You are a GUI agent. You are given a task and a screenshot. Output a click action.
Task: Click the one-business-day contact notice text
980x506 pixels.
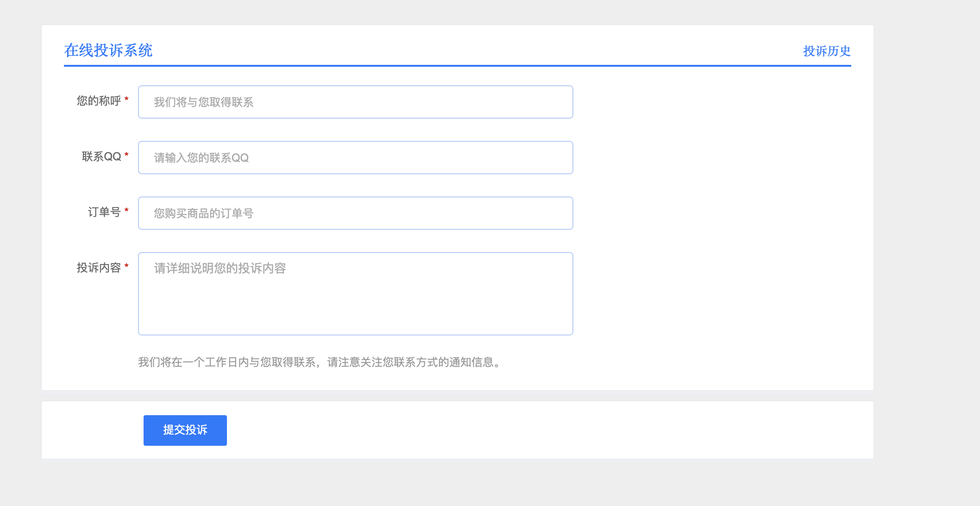coord(320,362)
